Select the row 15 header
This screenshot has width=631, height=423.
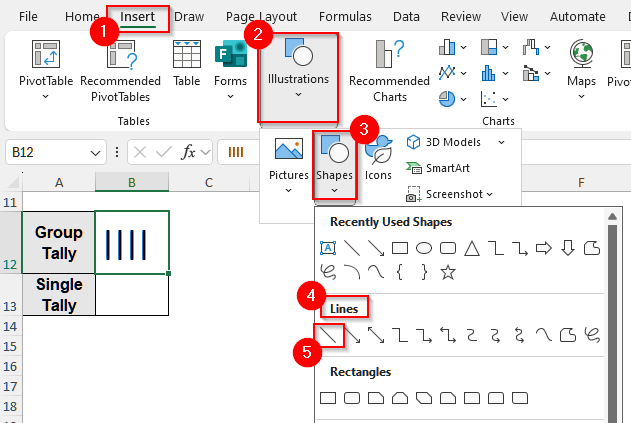[x=10, y=347]
